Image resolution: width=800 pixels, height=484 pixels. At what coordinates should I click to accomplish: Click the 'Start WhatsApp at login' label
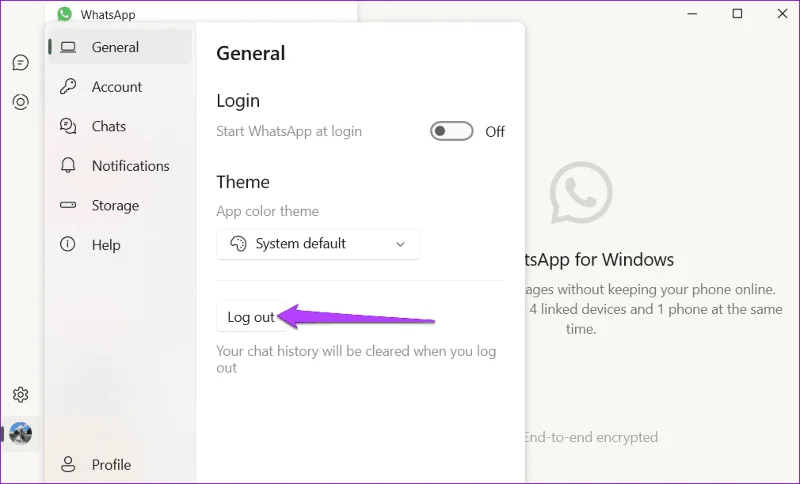(289, 131)
